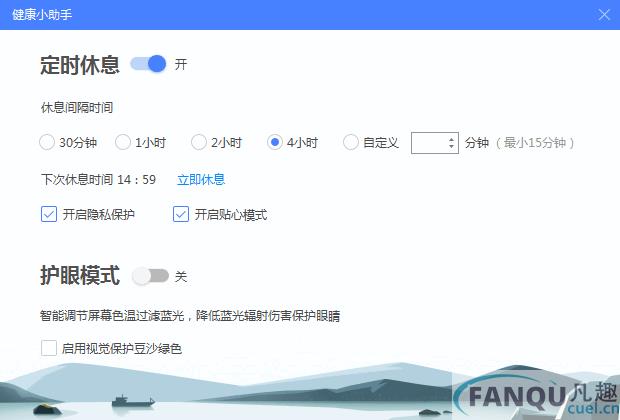
Task: Enable the 护眼模式 switch
Action: [150, 276]
